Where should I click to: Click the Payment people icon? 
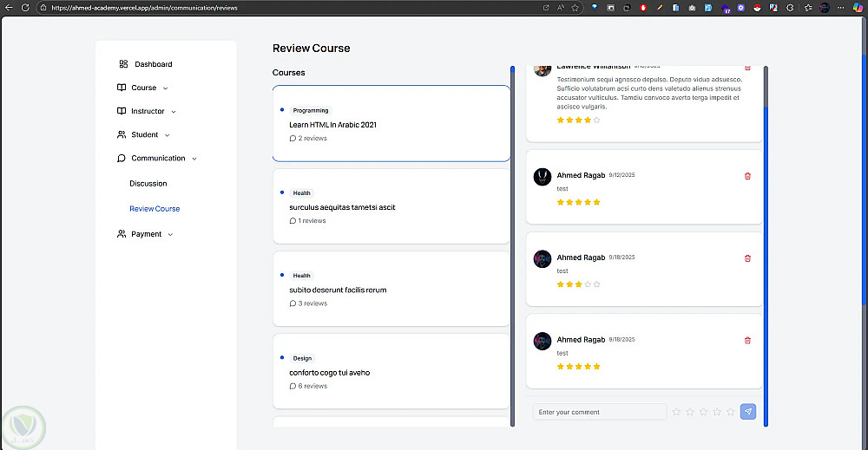pos(122,234)
